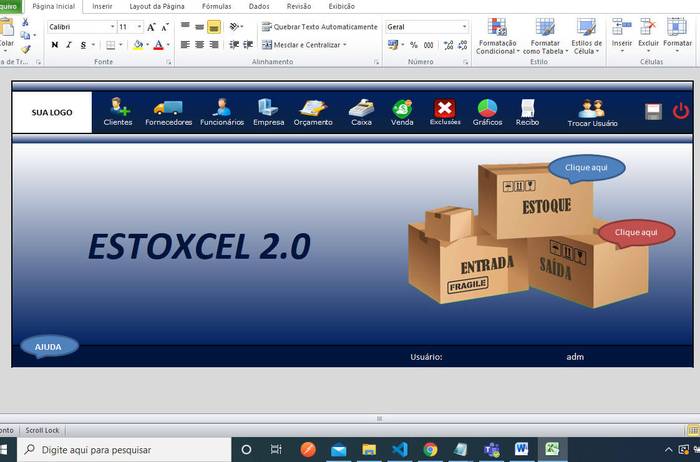Center text horizontally
700x462 pixels.
coord(200,45)
